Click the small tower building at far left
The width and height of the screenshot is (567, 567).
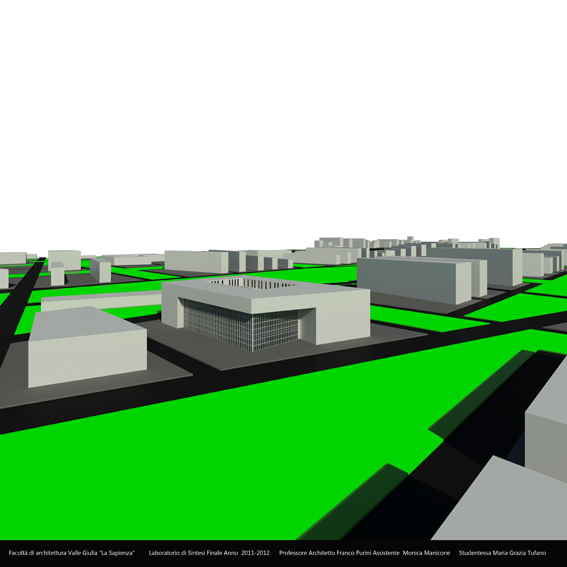[x=57, y=274]
